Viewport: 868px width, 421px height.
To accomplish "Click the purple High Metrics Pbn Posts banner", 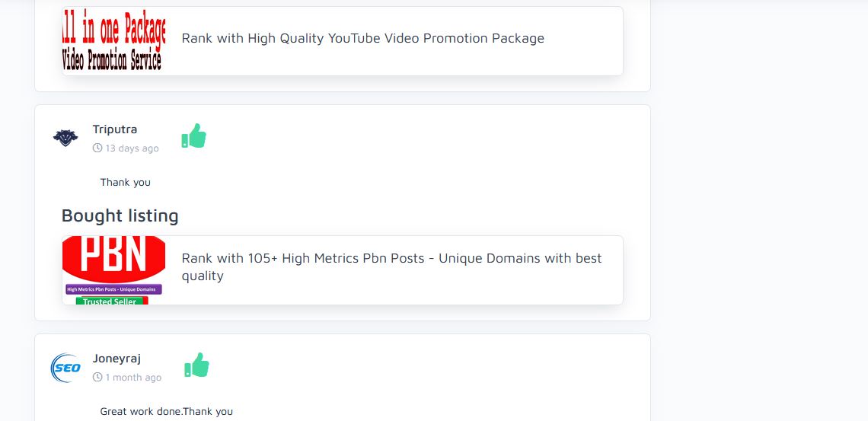I will [113, 289].
